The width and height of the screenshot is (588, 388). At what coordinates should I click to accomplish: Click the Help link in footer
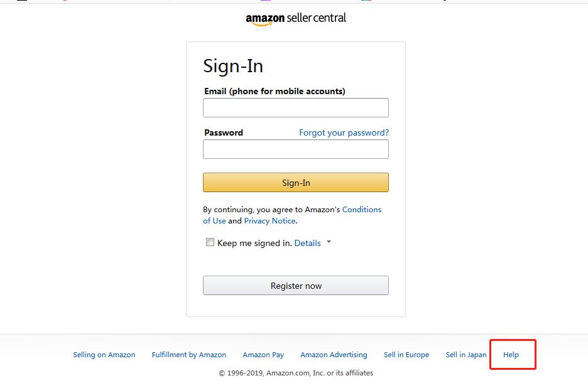(x=511, y=355)
